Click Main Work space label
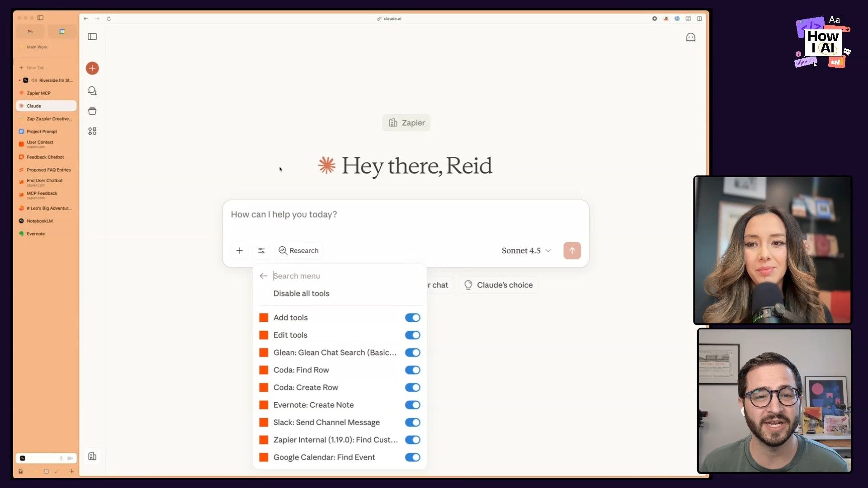Image resolution: width=868 pixels, height=488 pixels. click(37, 47)
